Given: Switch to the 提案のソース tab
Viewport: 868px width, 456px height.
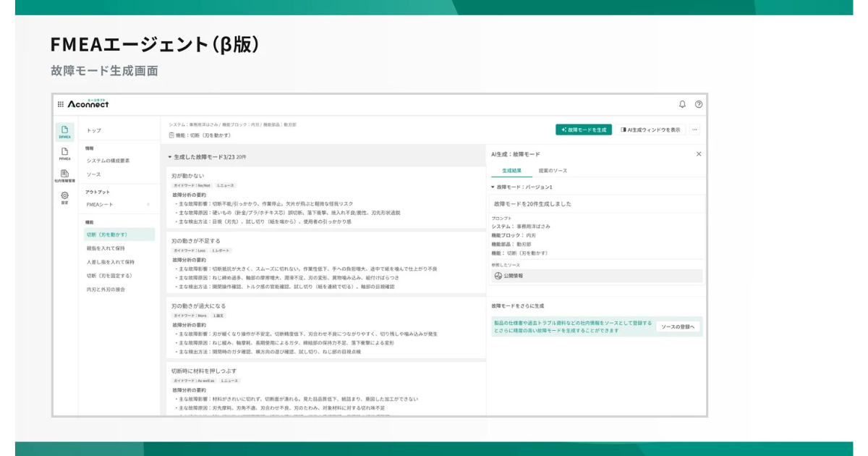Looking at the screenshot, I should (x=553, y=171).
